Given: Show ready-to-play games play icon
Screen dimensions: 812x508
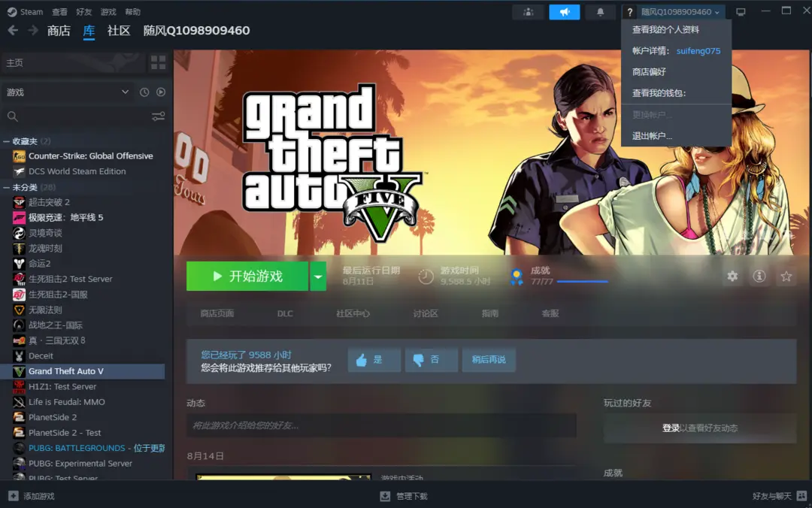Looking at the screenshot, I should point(161,92).
